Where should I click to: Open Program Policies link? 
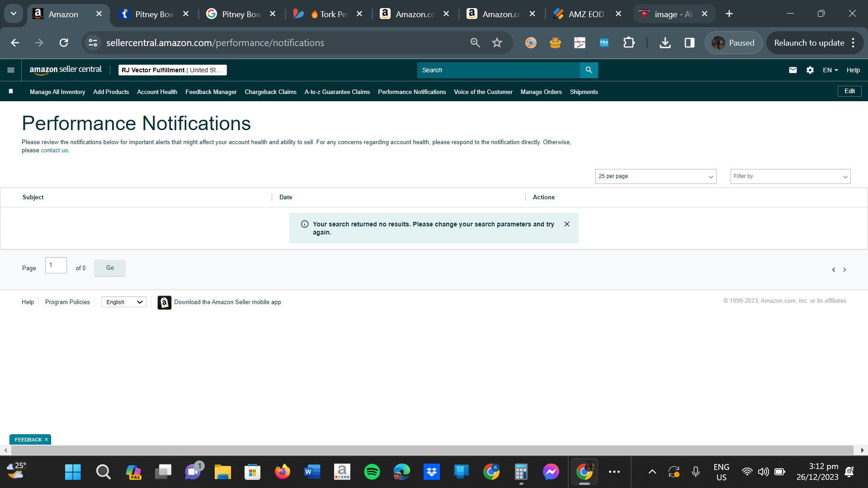[x=67, y=302]
